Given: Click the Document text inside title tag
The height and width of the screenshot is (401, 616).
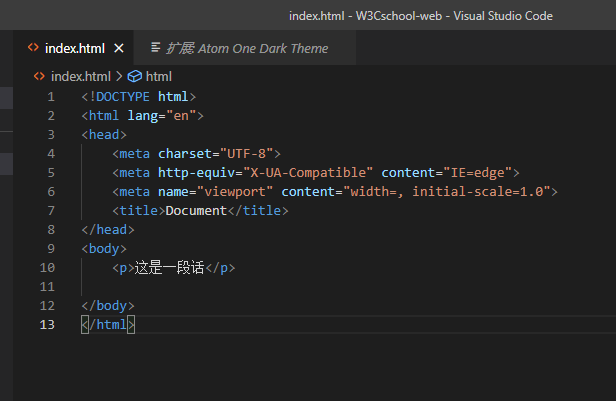Looking at the screenshot, I should (x=197, y=210).
